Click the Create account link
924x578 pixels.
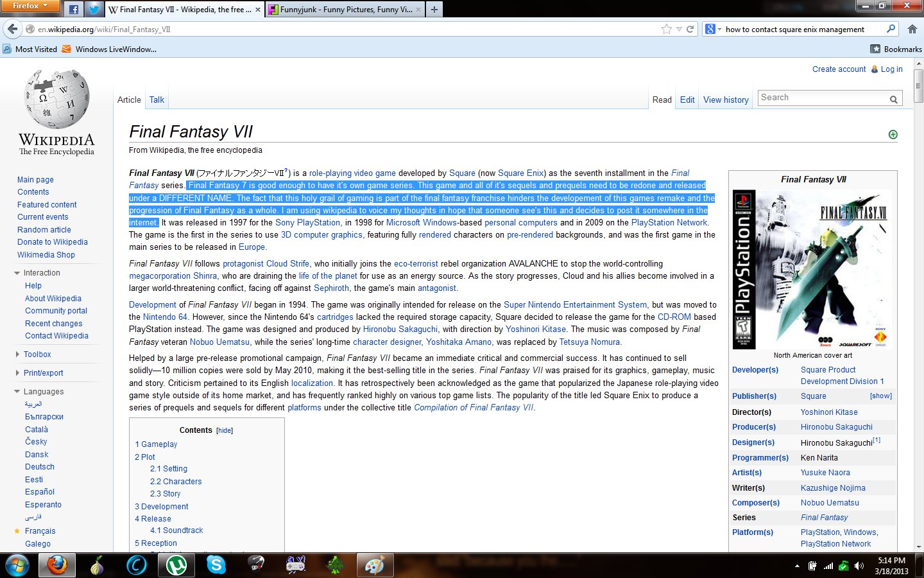839,69
